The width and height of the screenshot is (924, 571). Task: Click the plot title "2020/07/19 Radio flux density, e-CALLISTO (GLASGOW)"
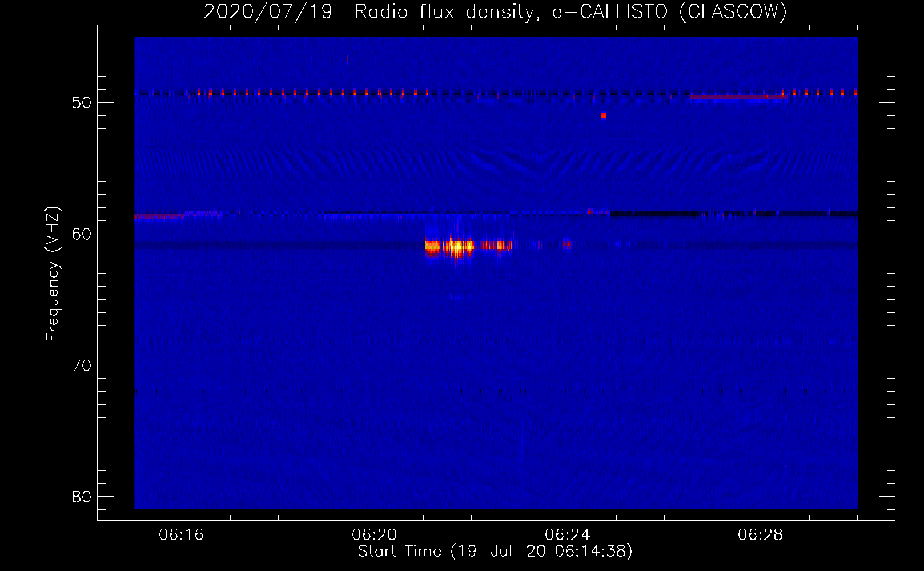point(495,11)
